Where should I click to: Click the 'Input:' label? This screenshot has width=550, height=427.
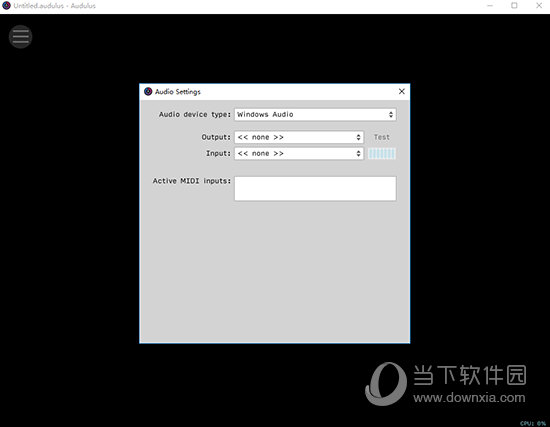[x=218, y=153]
